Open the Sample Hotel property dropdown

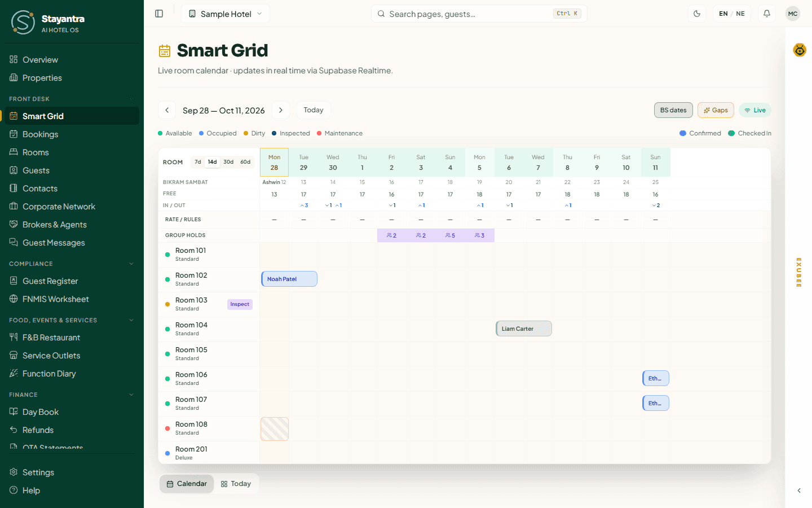[226, 14]
